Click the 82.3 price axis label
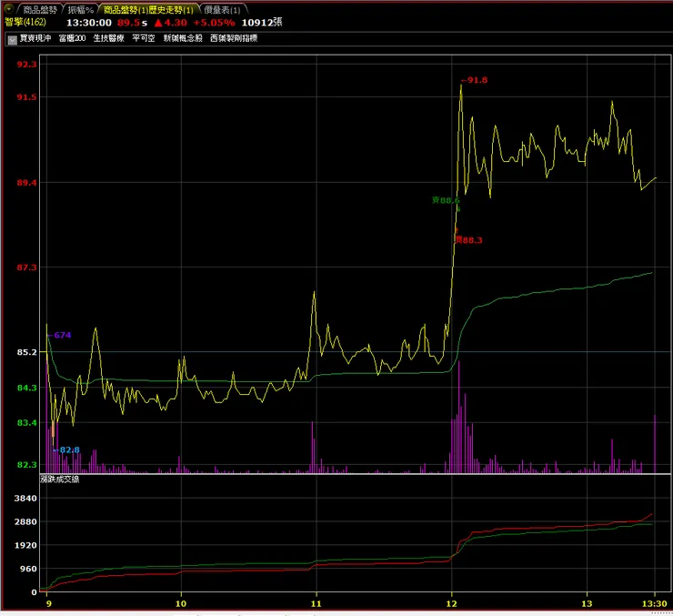673x616 pixels. 26,465
